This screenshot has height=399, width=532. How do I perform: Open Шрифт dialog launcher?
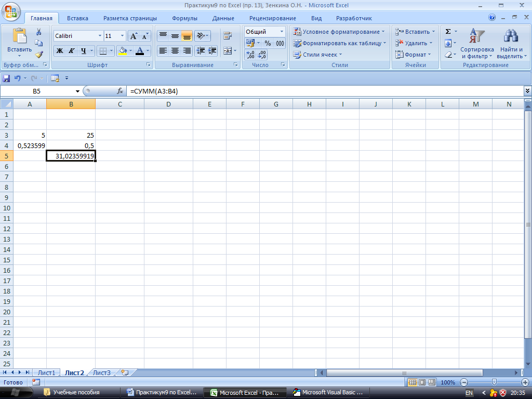coord(148,64)
